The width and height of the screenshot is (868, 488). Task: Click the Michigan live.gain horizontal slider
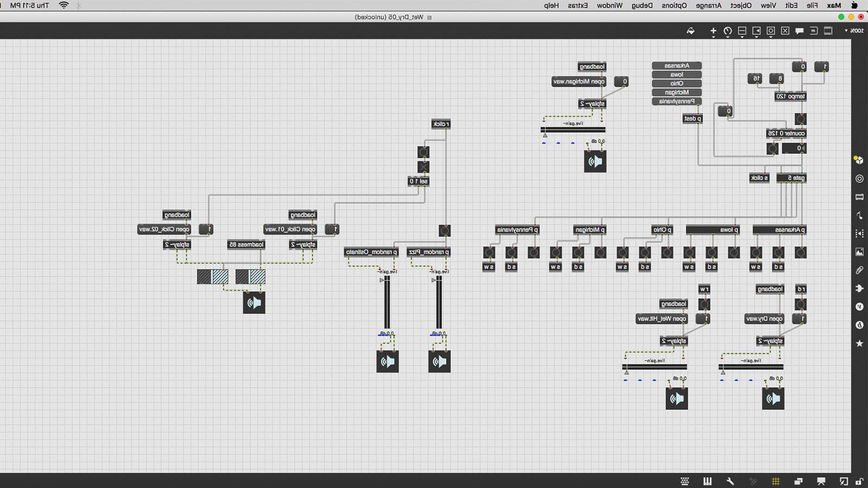click(573, 130)
